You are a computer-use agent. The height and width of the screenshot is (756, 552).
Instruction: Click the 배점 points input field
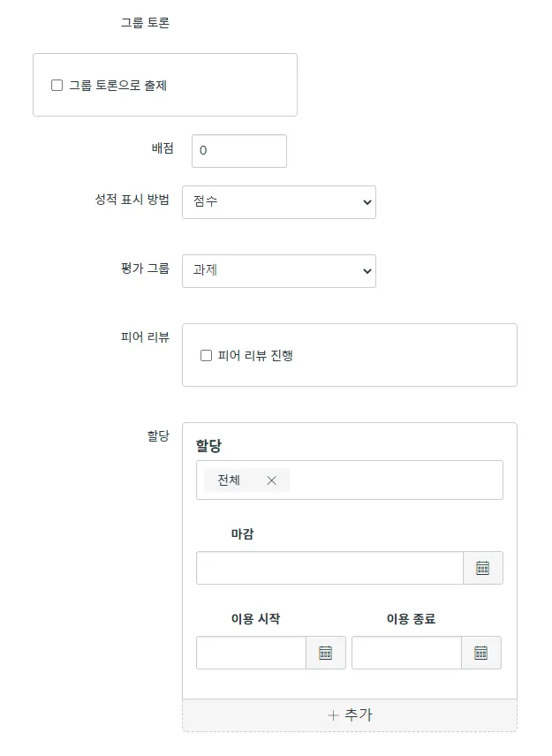click(x=238, y=150)
